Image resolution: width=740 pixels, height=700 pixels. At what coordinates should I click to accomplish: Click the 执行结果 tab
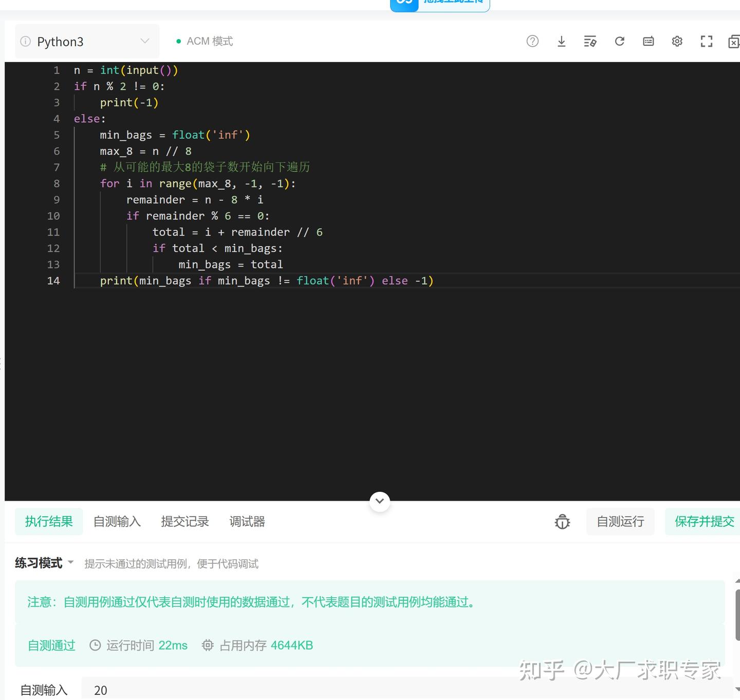pos(49,521)
